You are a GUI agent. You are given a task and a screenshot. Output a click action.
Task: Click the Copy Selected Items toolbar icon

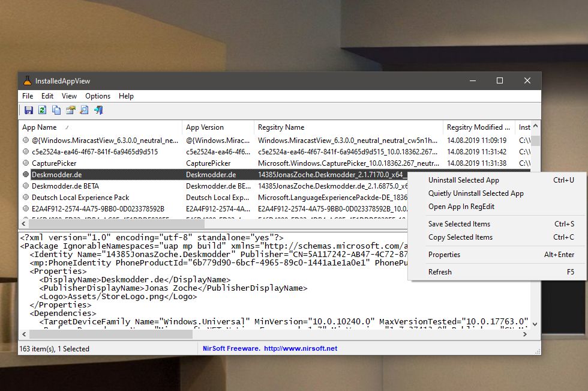tap(56, 110)
